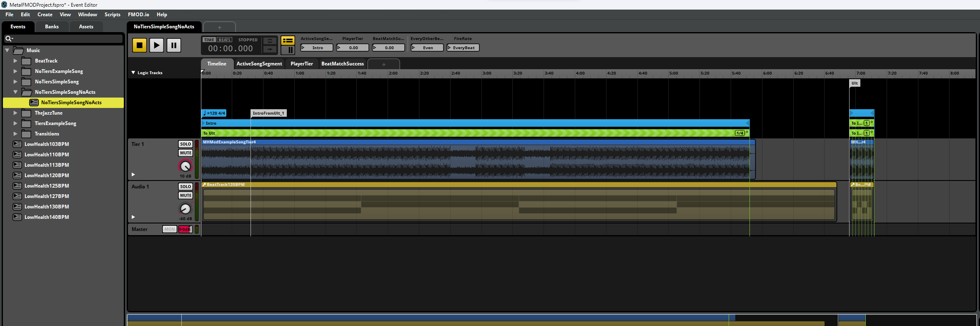Screen dimensions: 980x326
Task: Switch to the Events browser tab
Action: pyautogui.click(x=18, y=26)
